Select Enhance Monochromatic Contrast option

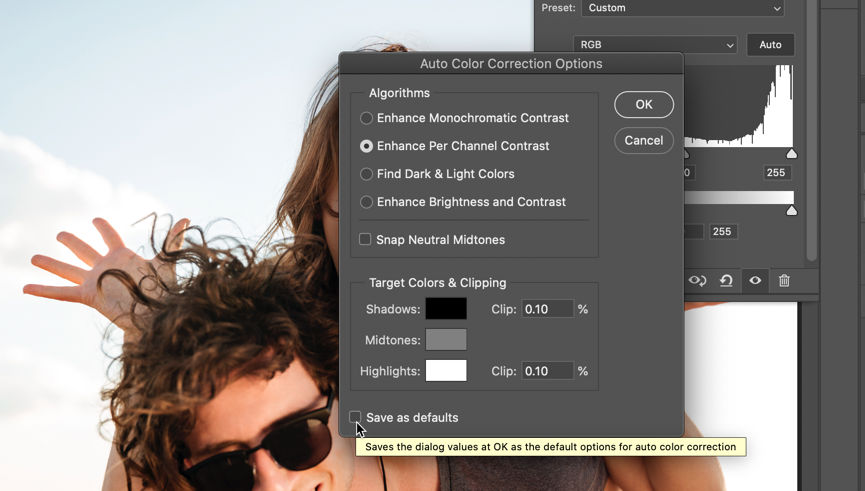click(x=366, y=118)
